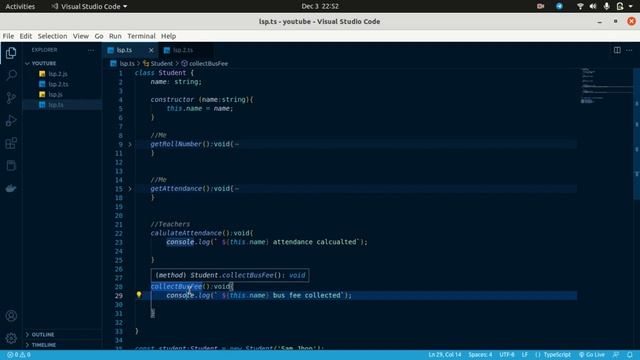Screen dimensions: 640x360
Task: Click the feedback icon in status bar
Action: click(x=616, y=355)
